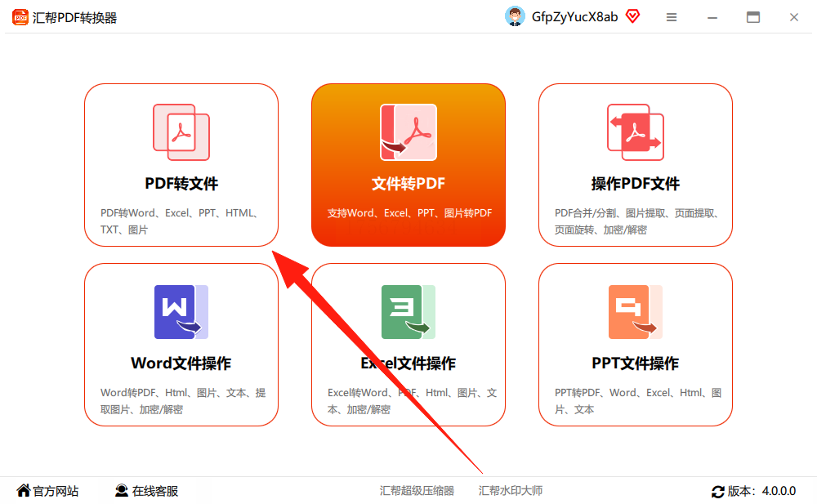Select the 文件转PDF icon with arrow
817x504 pixels.
tap(408, 132)
